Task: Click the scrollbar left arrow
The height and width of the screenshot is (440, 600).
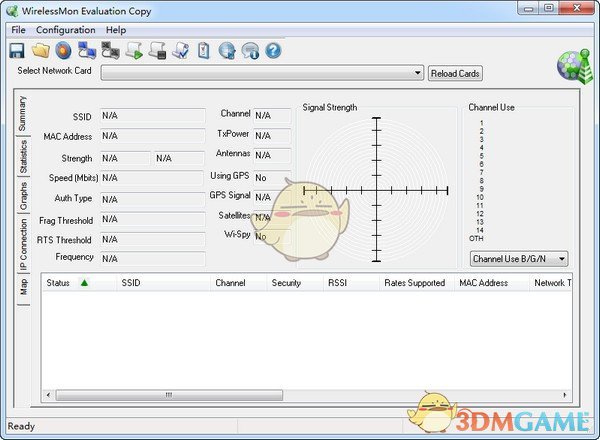Action: (x=48, y=395)
